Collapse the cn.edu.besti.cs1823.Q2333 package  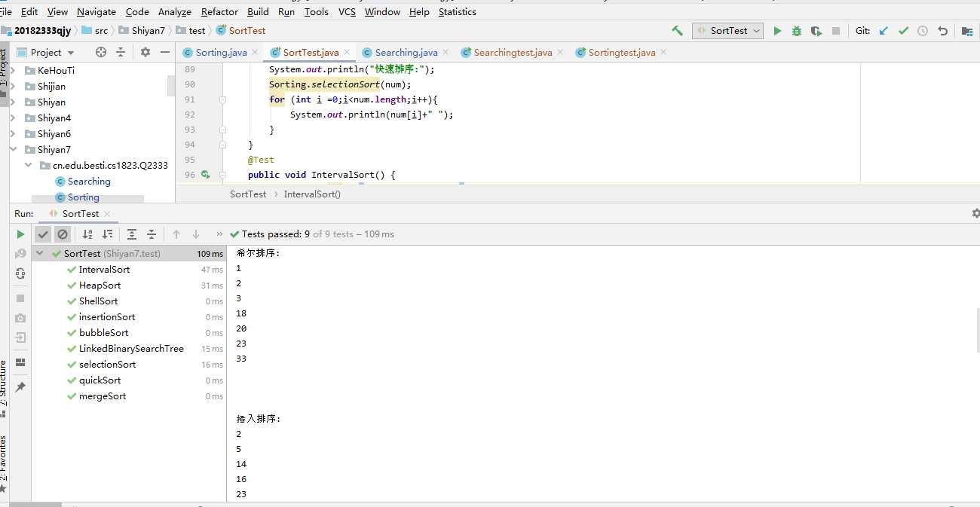28,165
